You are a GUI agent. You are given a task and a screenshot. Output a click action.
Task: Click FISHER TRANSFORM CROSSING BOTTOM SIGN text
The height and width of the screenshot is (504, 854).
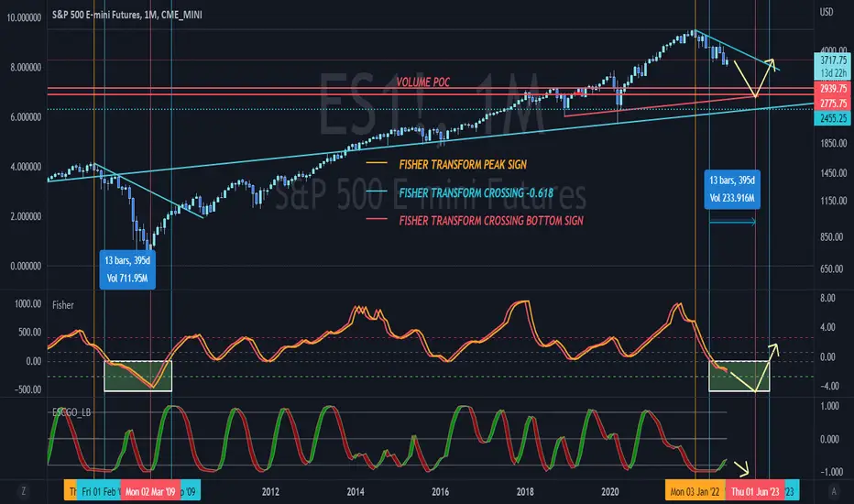click(491, 221)
